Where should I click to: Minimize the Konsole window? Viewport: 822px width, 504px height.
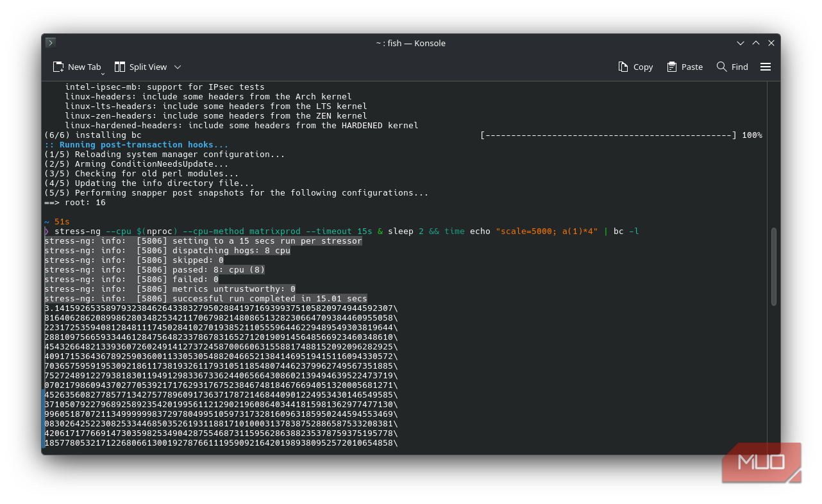click(x=741, y=43)
